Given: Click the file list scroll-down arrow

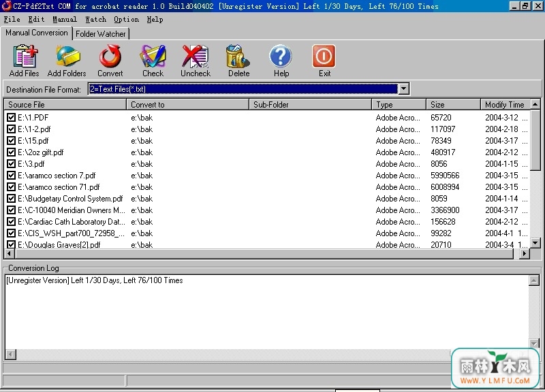Looking at the screenshot, I should tap(535, 243).
